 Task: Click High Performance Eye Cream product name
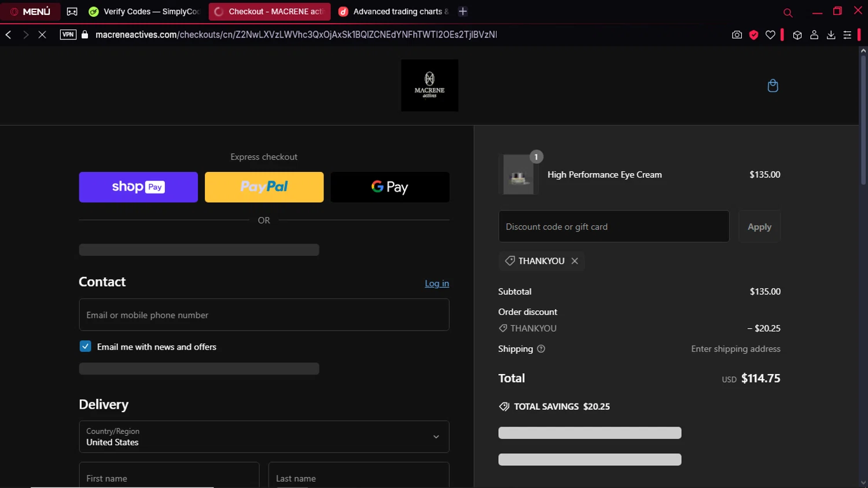click(605, 174)
